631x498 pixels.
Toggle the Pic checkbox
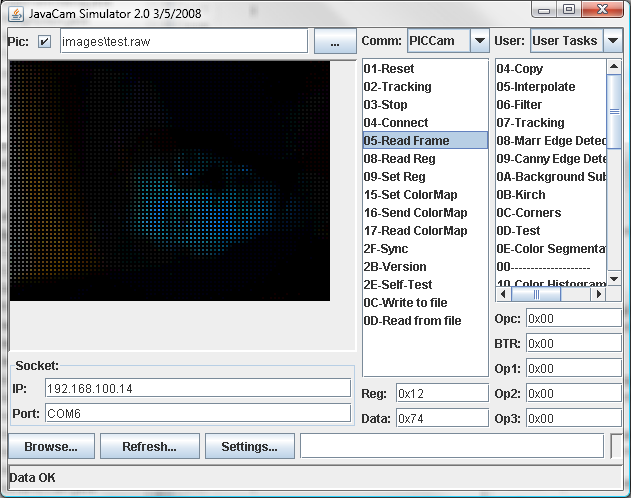[44, 41]
